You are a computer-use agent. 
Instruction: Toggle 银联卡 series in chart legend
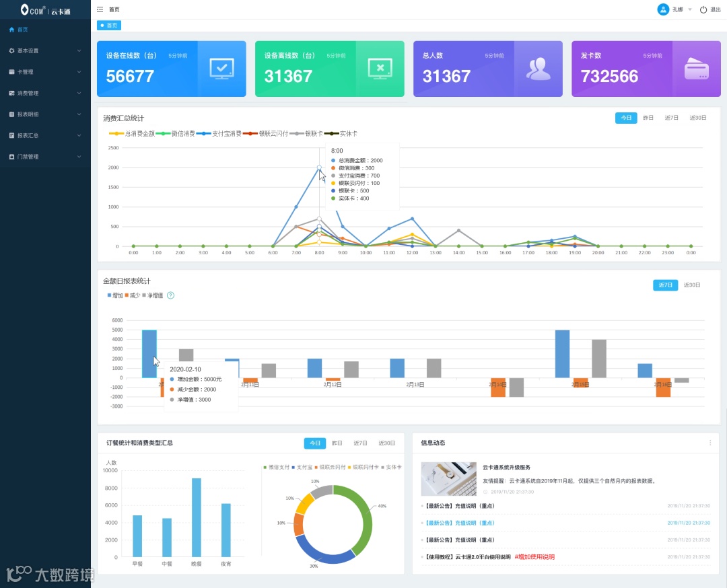[x=306, y=133]
